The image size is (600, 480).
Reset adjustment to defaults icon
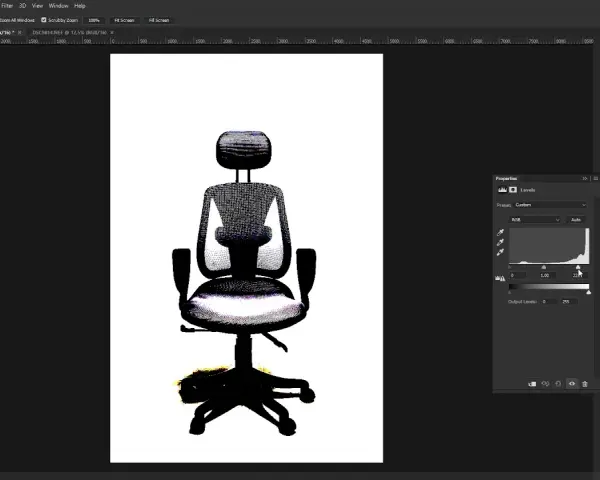click(x=558, y=384)
